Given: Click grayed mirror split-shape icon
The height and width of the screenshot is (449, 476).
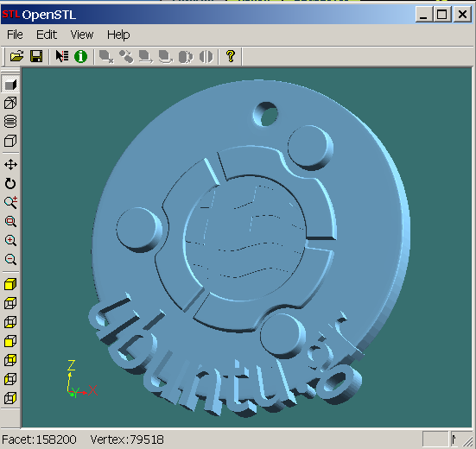Looking at the screenshot, I should (x=206, y=56).
